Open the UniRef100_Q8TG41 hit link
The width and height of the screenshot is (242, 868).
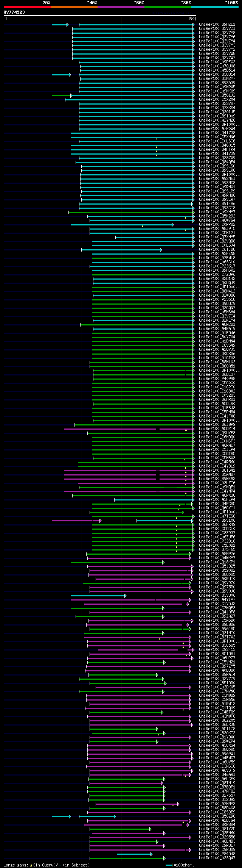217,471
